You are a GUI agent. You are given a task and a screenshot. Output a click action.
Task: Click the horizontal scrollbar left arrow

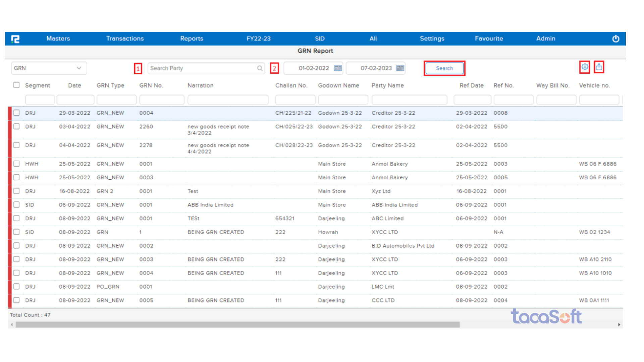click(x=12, y=324)
